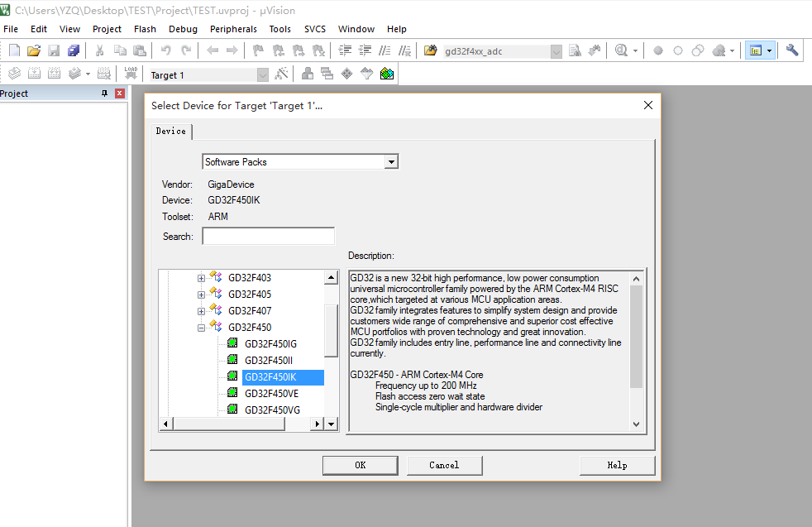
Task: Click the Help button in dialog
Action: coord(618,465)
